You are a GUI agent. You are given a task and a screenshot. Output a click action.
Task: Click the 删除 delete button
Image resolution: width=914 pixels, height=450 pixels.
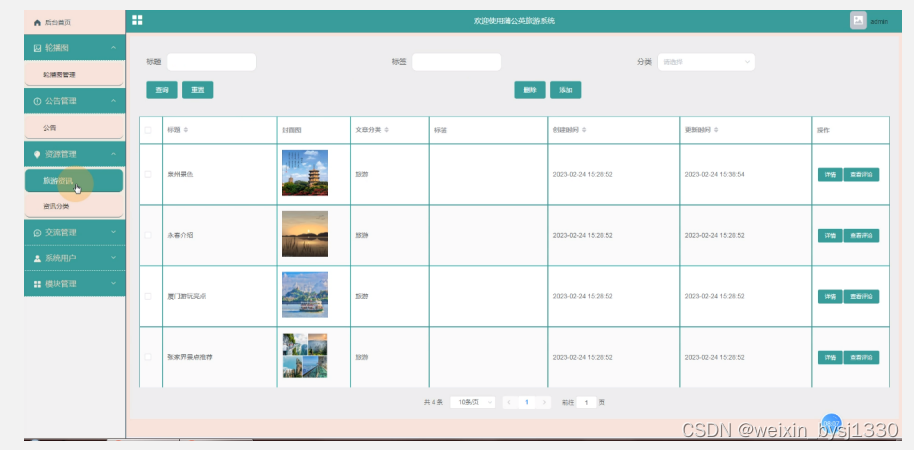[530, 90]
